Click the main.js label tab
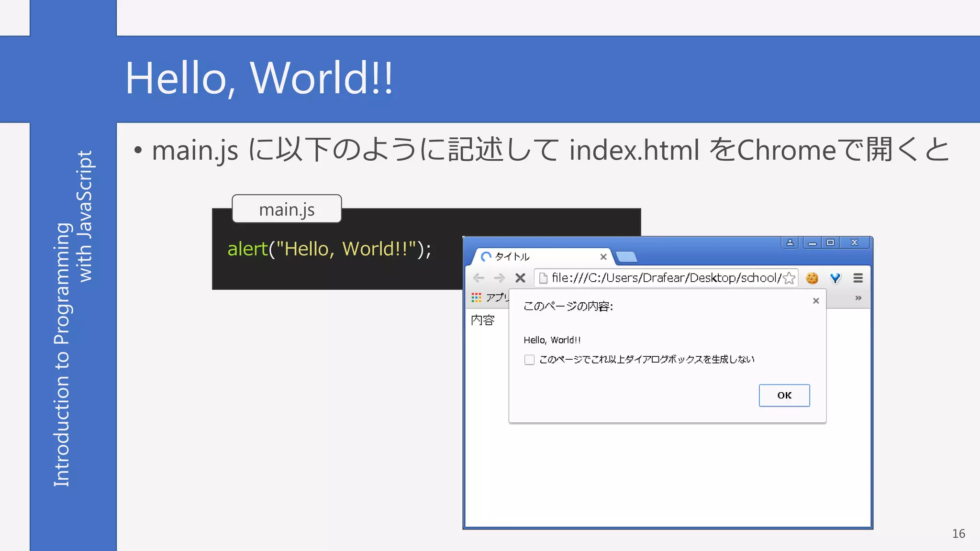Viewport: 980px width, 551px height. 287,209
